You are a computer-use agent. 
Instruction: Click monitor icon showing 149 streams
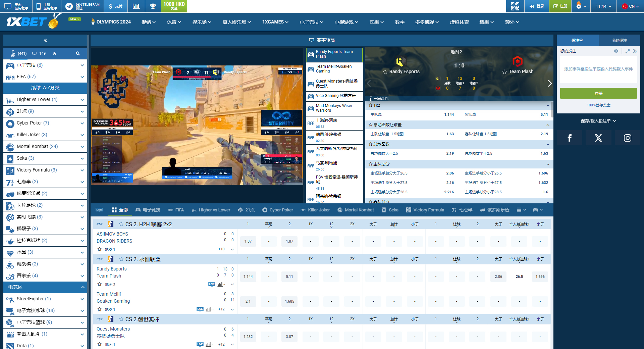34,53
